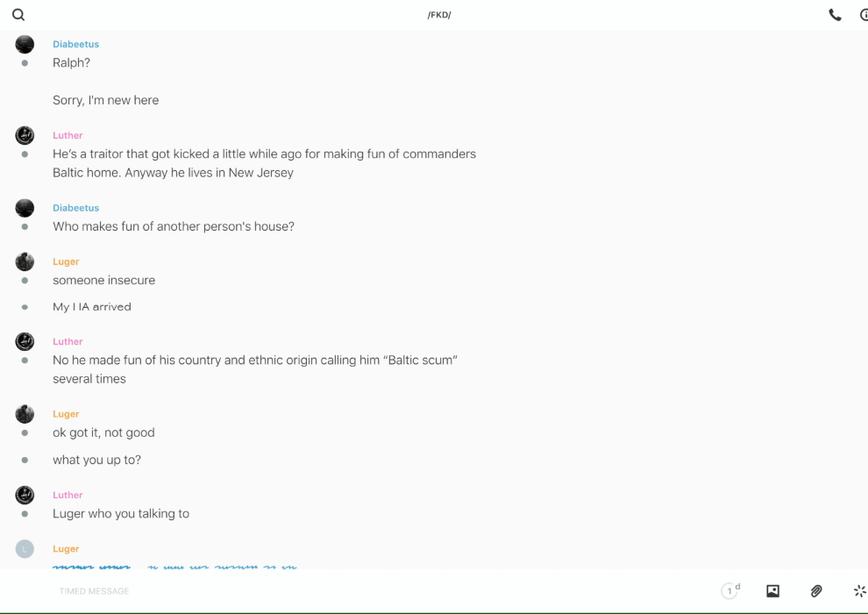Click the /FKD/ conversation title
The height and width of the screenshot is (614, 868).
(x=439, y=15)
